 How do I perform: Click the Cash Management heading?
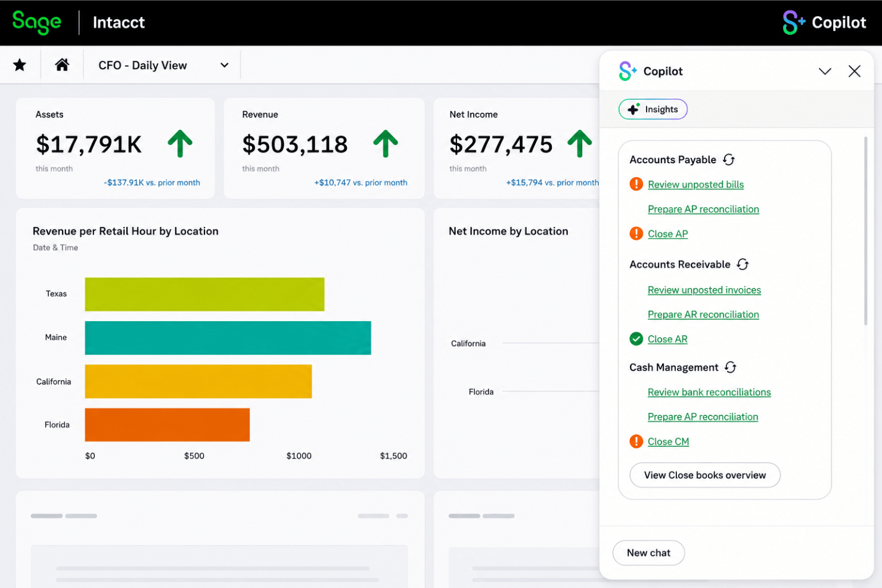(674, 368)
